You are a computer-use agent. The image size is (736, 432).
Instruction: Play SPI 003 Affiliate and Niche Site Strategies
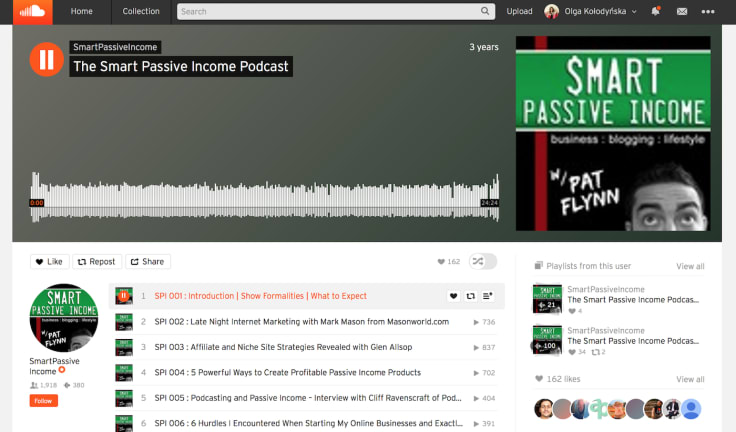point(283,347)
